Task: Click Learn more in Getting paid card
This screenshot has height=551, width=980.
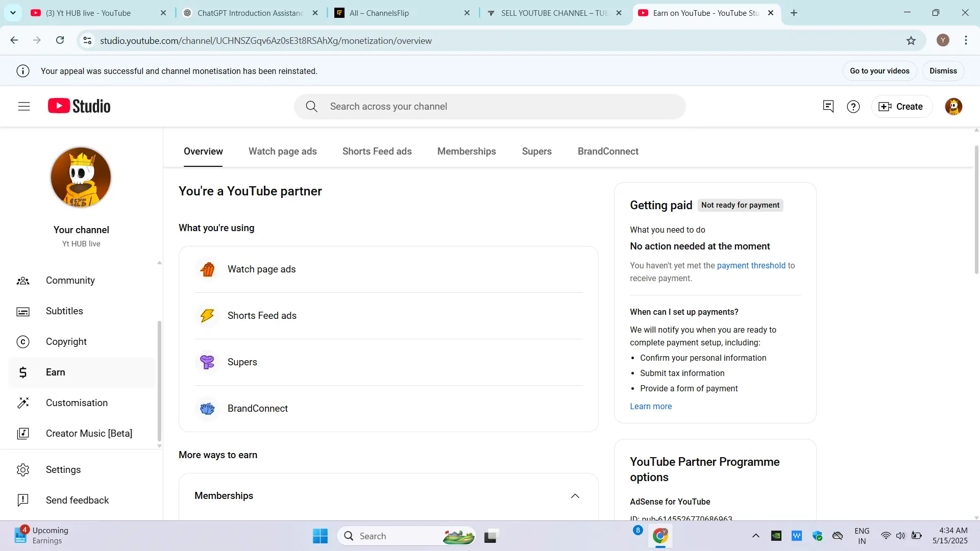Action: [x=651, y=407]
